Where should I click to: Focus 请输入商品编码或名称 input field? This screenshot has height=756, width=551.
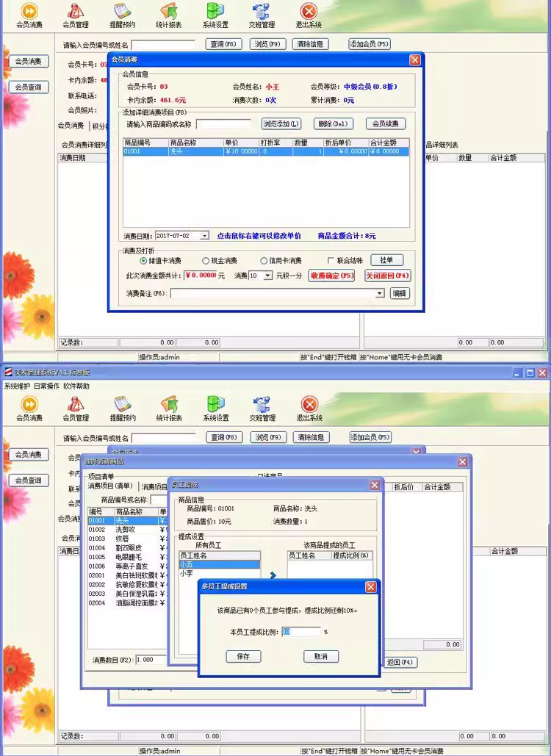[x=223, y=124]
